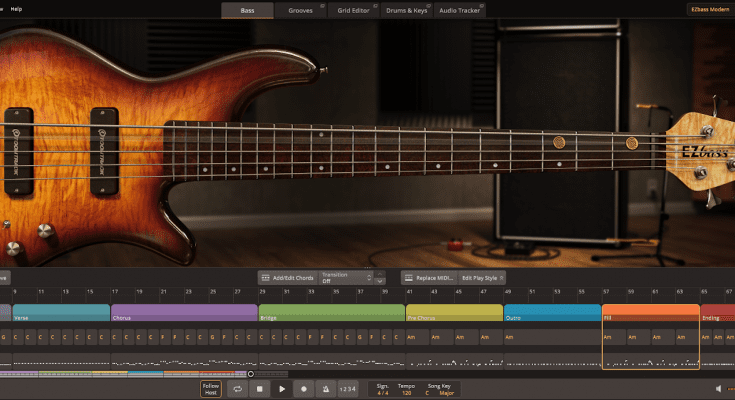Click the 1 2 3 4 count-in icon

tap(347, 388)
